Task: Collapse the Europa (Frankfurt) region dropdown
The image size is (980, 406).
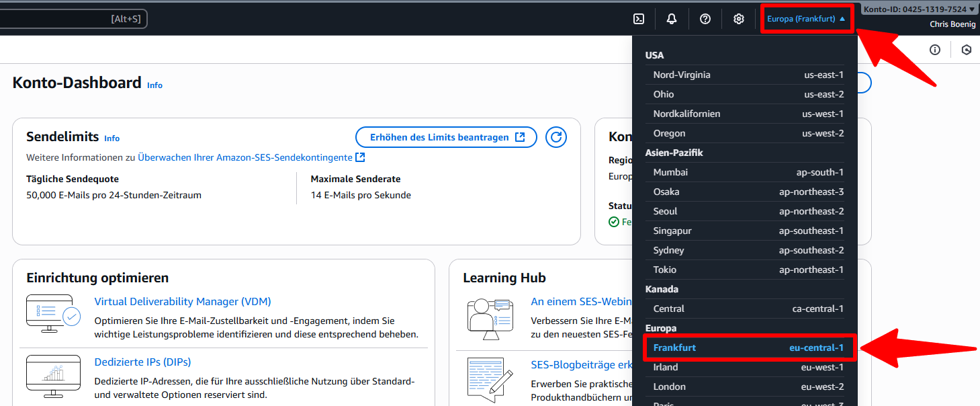Action: click(x=806, y=19)
